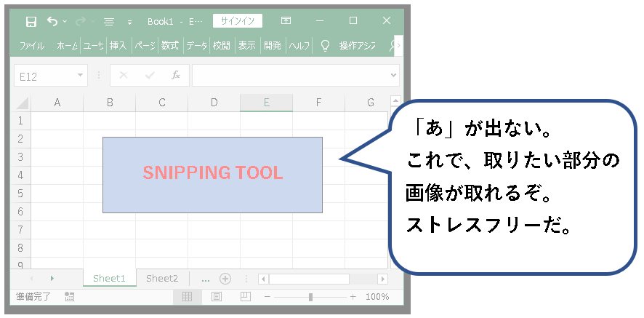Switch to the ホーム ribbon tab
This screenshot has width=644, height=318.
click(x=67, y=46)
